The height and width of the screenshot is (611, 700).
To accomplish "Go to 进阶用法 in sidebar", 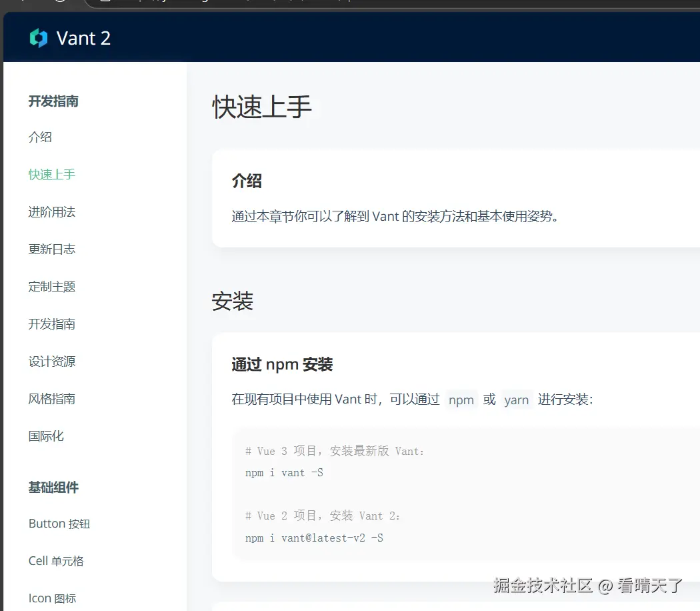I will [x=52, y=211].
